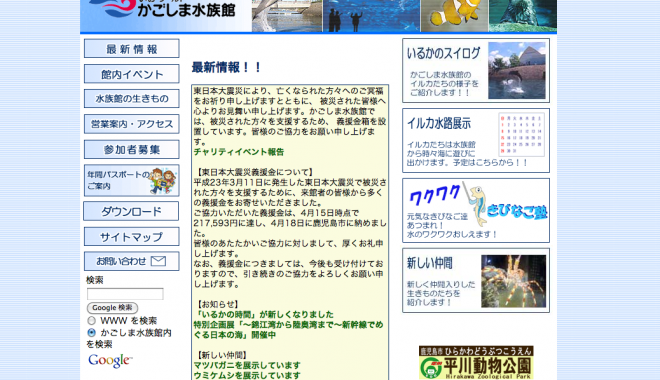
Task: Click the search text input field
Action: (125, 294)
